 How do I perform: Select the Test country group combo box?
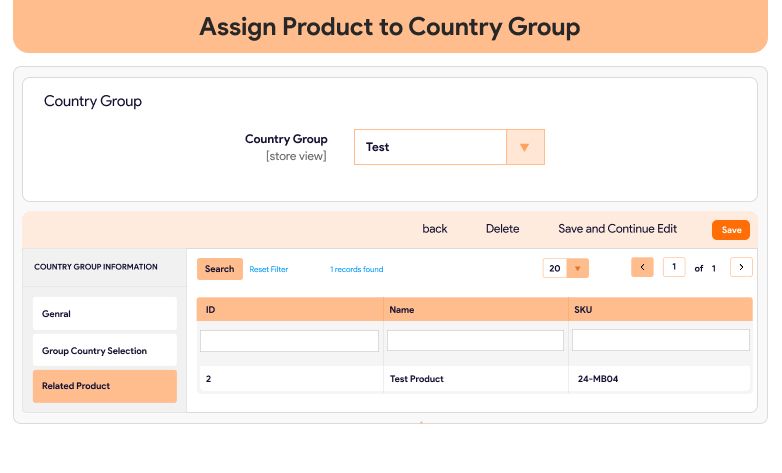tap(431, 147)
